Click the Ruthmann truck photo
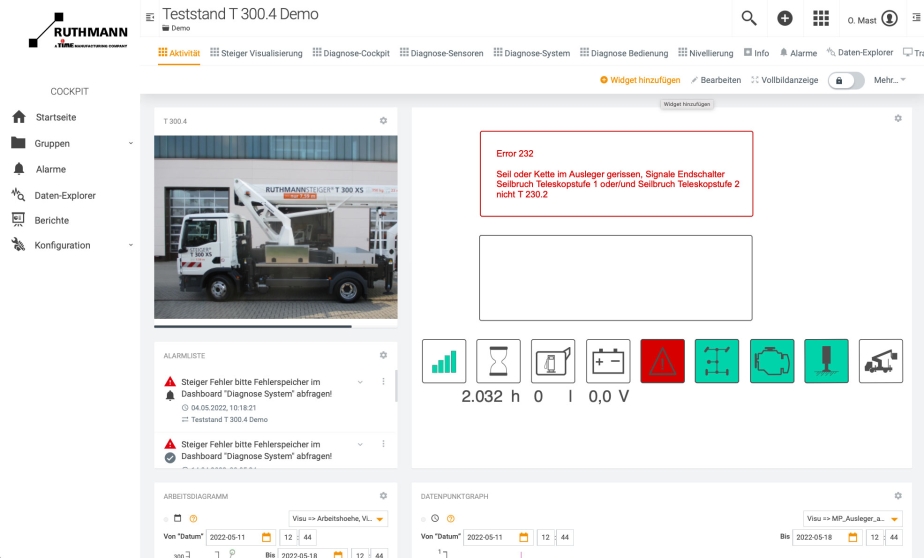Screen dimensions: 924x558 point(276,227)
